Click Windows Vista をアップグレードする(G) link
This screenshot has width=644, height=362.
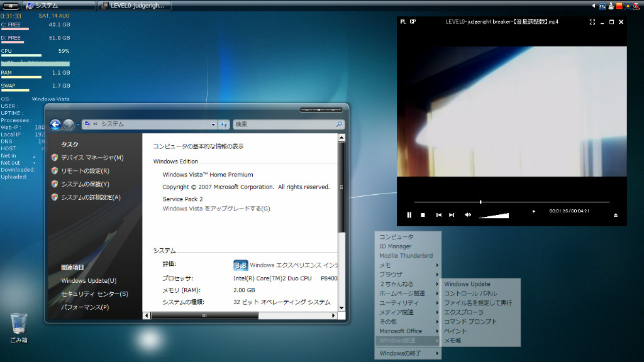point(216,209)
